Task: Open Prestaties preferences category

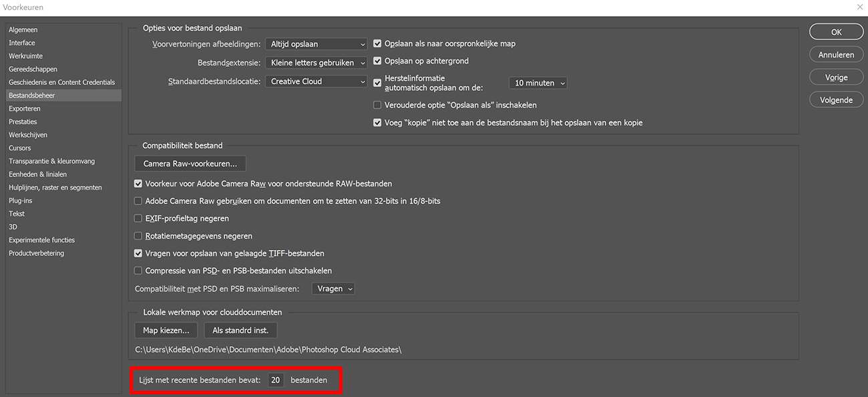Action: pyautogui.click(x=23, y=122)
